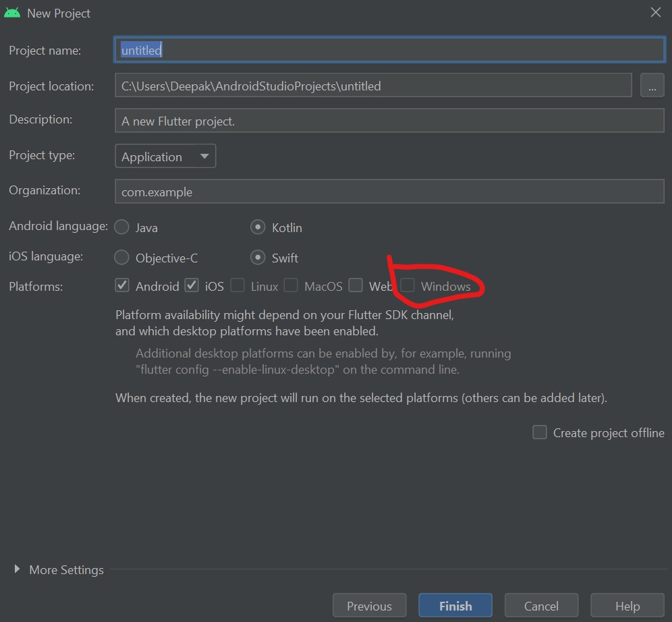The height and width of the screenshot is (622, 672).
Task: Click the Finish button
Action: [455, 606]
